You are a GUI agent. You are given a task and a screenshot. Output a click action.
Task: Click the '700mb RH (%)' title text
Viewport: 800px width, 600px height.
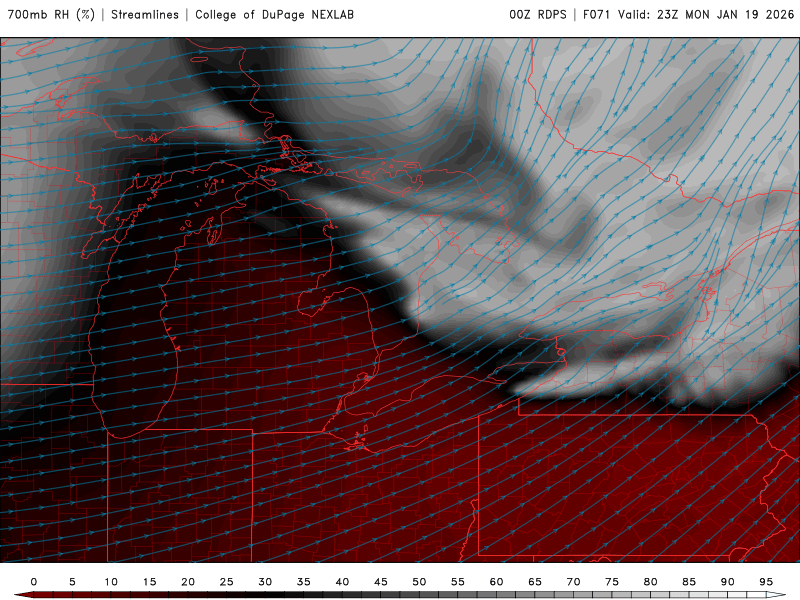click(x=52, y=15)
